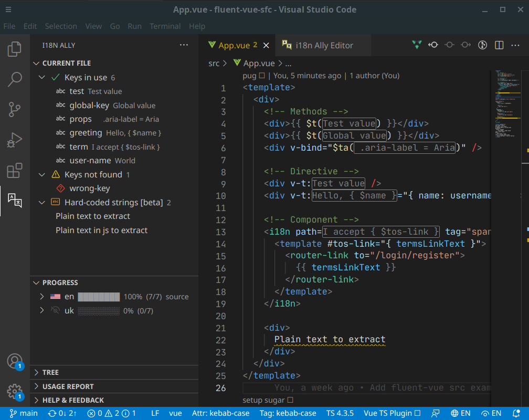Viewport: 529px width, 420px height.
Task: Click the main branch status bar button
Action: pos(24,413)
